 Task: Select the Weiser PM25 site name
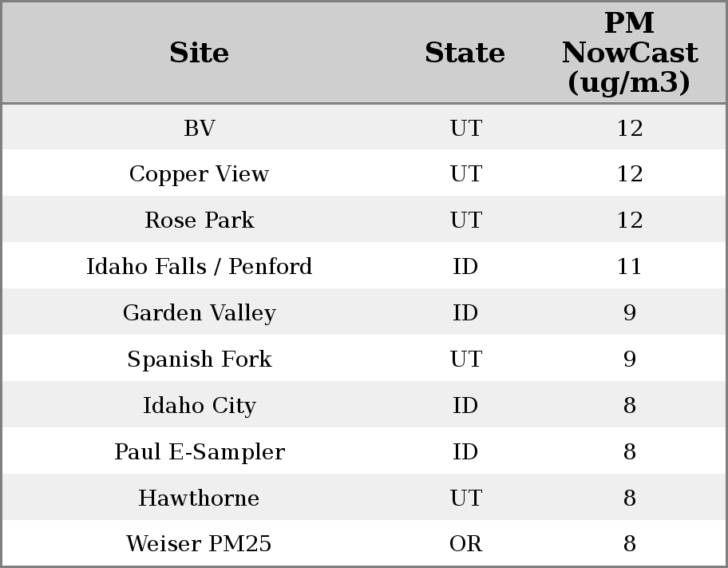tap(199, 544)
